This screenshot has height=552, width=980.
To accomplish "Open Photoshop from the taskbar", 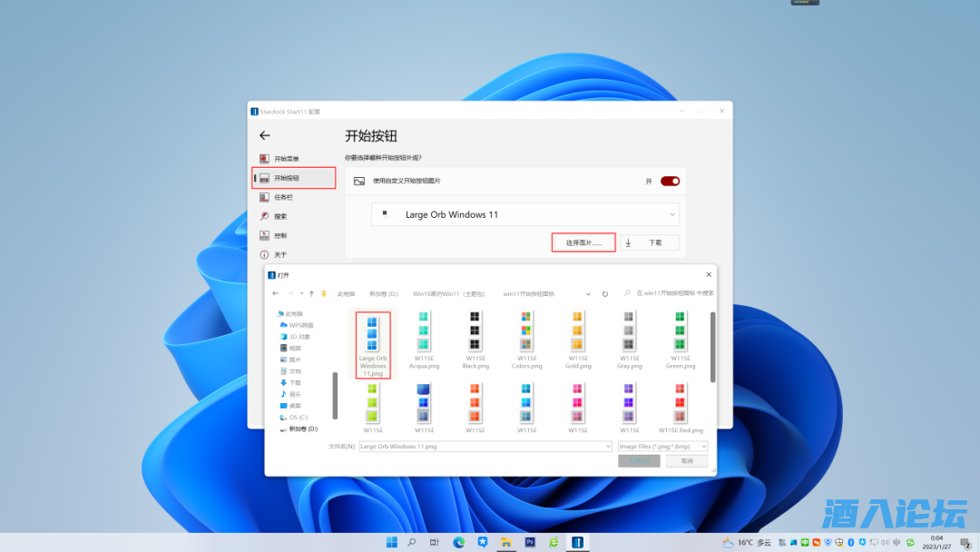I will coord(530,542).
